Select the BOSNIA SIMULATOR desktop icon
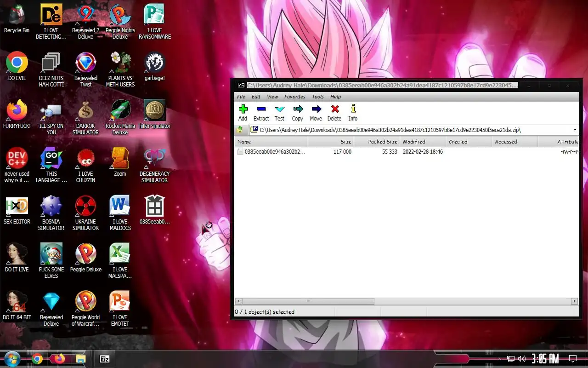This screenshot has width=588, height=368. pos(51,213)
